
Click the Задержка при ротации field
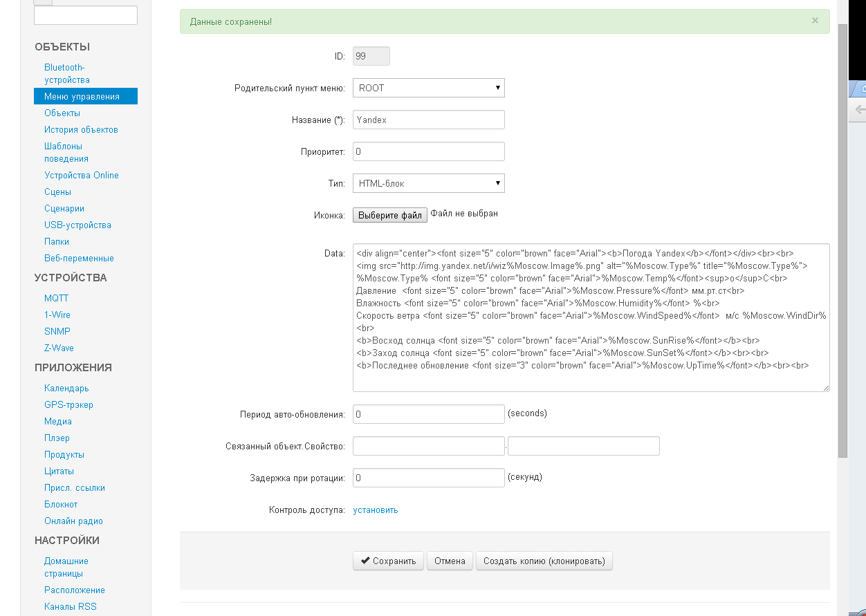[x=428, y=478]
